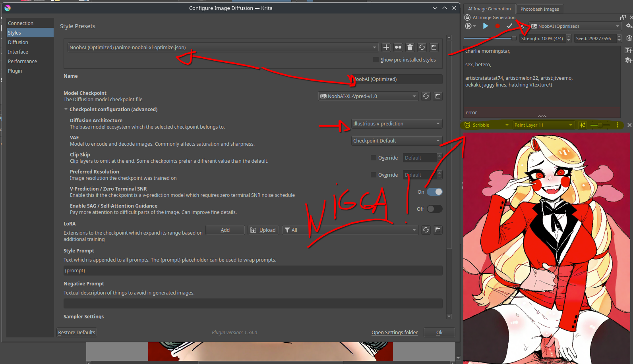Image resolution: width=633 pixels, height=364 pixels.
Task: Refresh the style presets list
Action: pos(422,47)
